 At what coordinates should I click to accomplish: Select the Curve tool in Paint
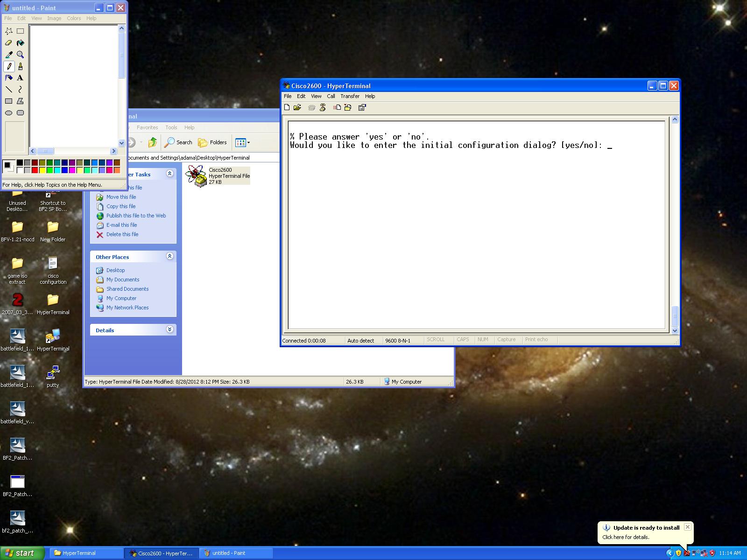(21, 90)
